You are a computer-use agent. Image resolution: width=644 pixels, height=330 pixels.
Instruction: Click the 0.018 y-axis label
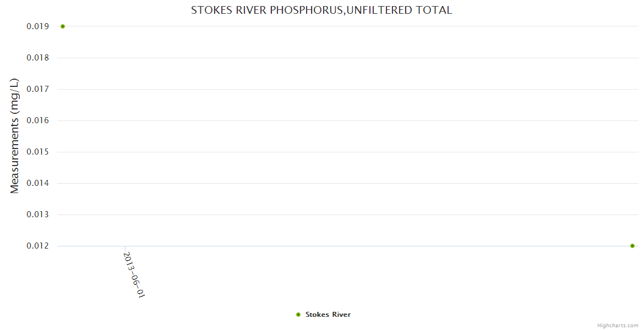37,58
